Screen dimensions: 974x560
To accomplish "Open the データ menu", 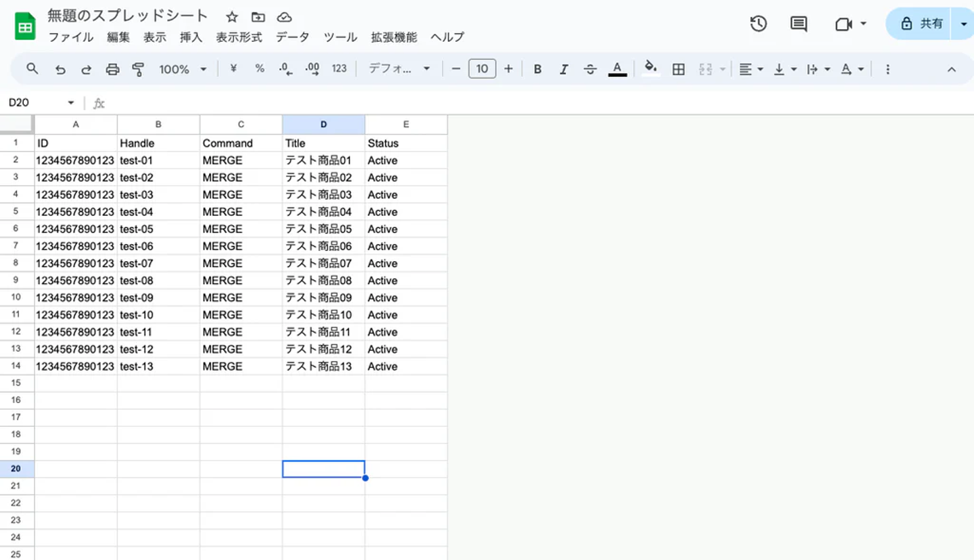I will pos(292,37).
